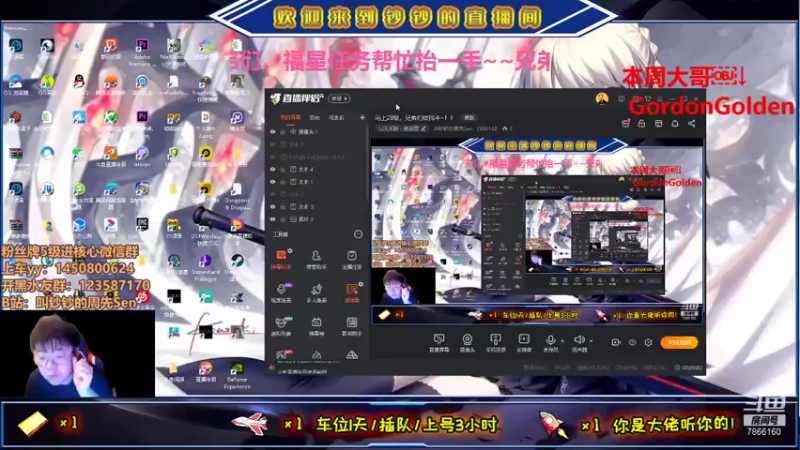This screenshot has height=450, width=800.
Task: Click the pill button next to 直播伴侣 logo
Action: (339, 98)
